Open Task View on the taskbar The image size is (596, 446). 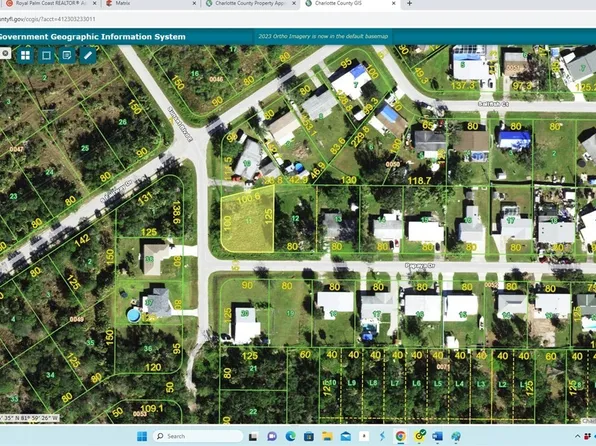pos(253,436)
